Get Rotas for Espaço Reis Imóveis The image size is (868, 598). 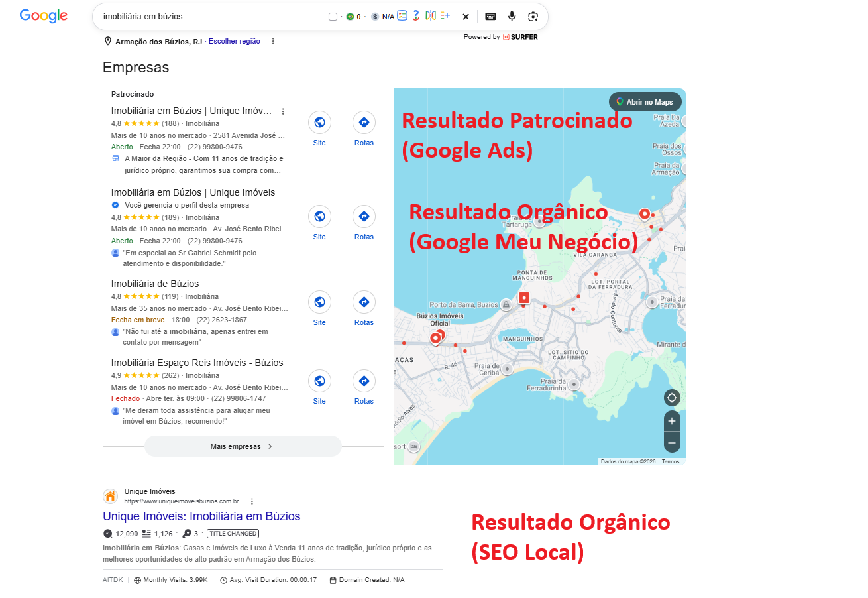[x=364, y=387]
